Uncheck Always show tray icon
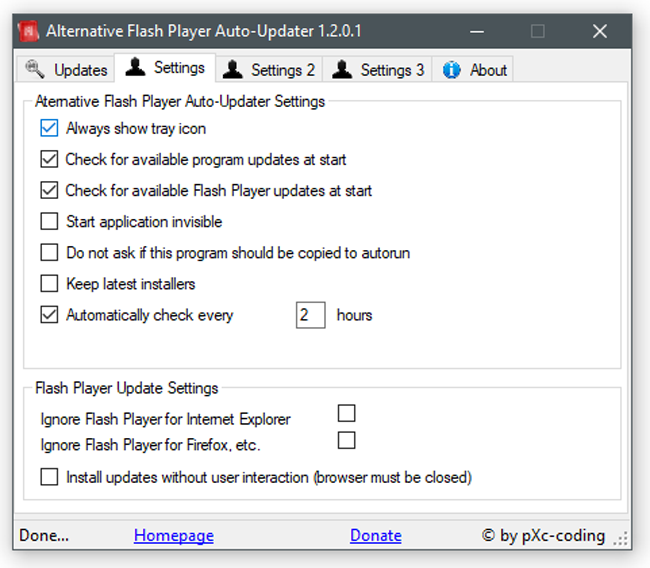 [49, 128]
